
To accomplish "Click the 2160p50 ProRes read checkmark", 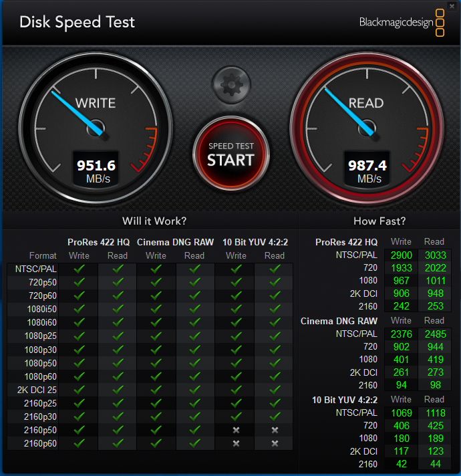I will coord(118,430).
